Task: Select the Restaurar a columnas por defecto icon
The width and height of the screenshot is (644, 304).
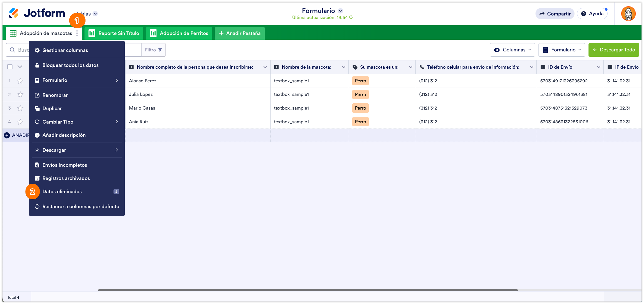Action: coord(37,206)
